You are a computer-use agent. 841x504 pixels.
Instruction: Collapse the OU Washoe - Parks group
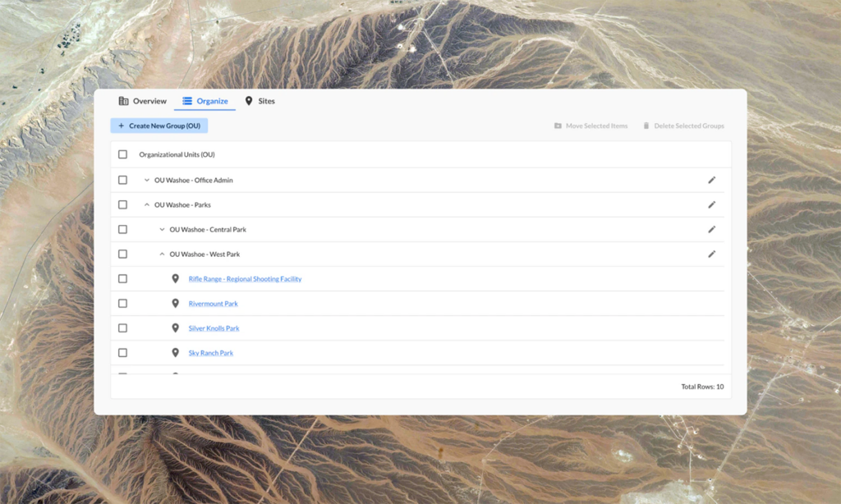(x=147, y=204)
